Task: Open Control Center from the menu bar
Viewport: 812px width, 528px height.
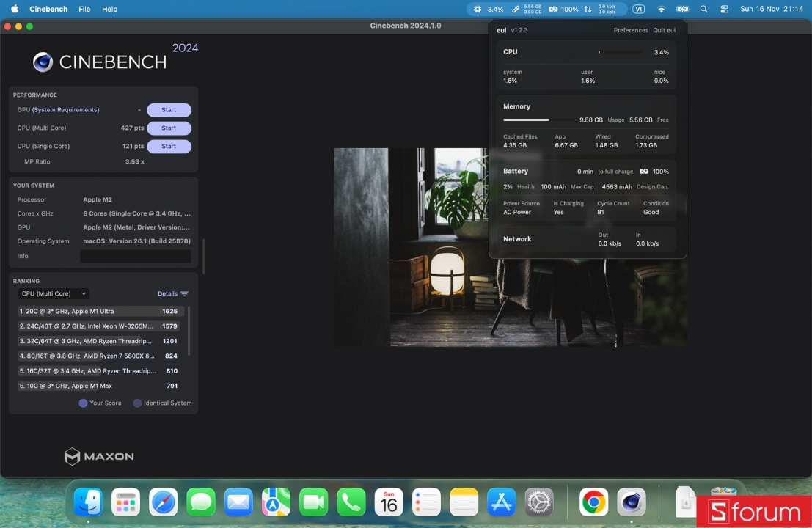Action: pos(723,9)
